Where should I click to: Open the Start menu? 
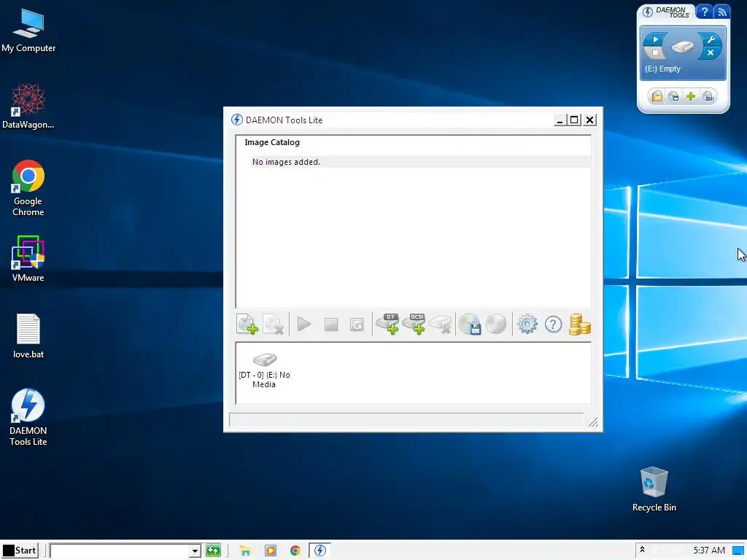(20, 551)
